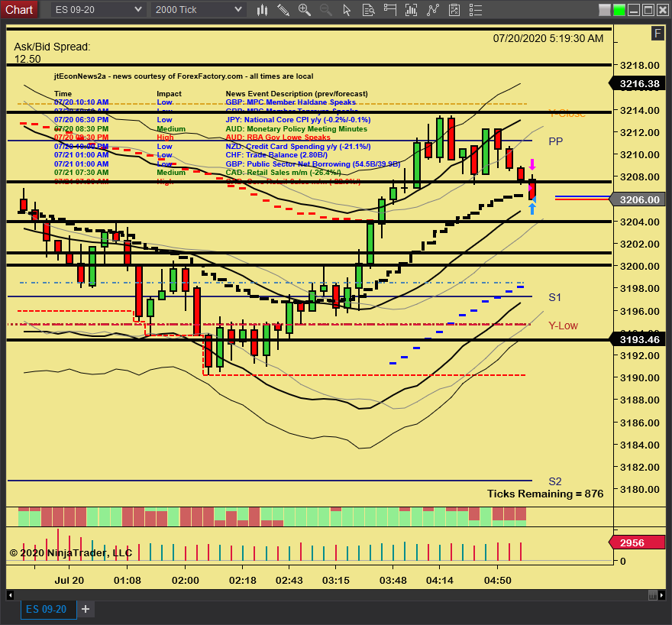Open the Chart Trader flag icon
This screenshot has width=672, height=625.
389,10
